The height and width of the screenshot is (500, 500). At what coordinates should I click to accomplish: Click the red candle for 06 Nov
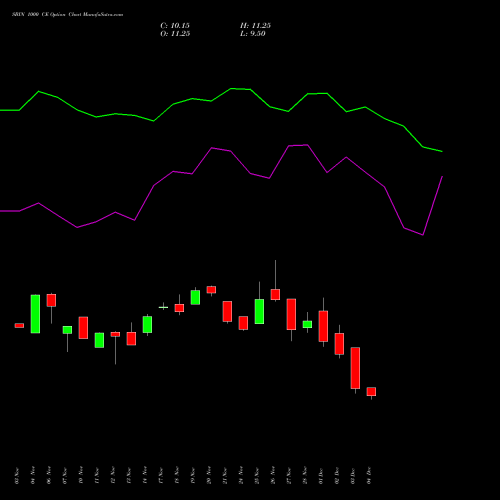pos(51,300)
